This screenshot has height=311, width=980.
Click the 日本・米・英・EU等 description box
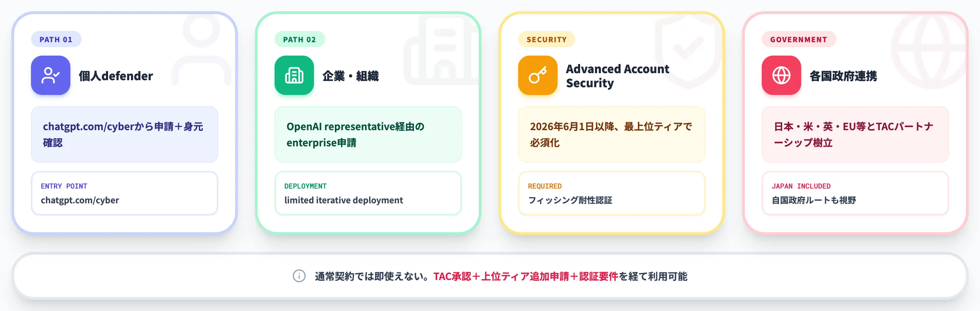855,135
